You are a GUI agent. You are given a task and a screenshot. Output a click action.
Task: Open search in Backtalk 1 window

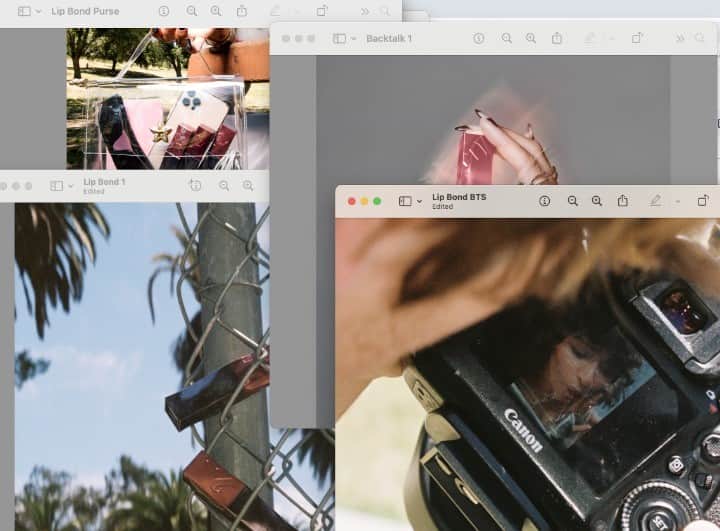699,38
